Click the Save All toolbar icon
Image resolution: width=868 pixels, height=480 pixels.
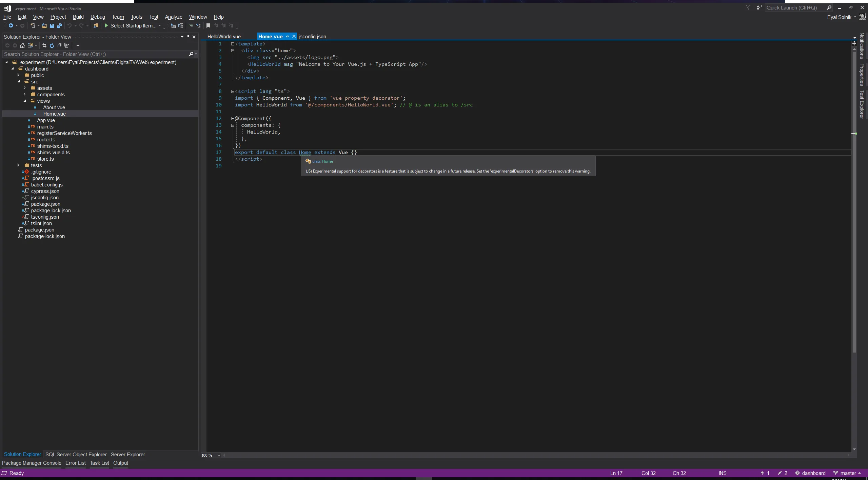[59, 26]
